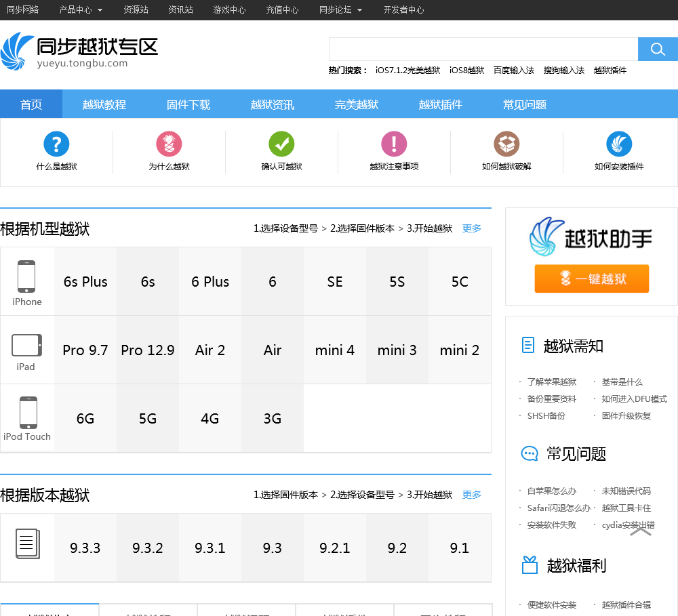Expand the 产品中心 dropdown menu
Viewport: 678px width, 616px height.
[81, 10]
